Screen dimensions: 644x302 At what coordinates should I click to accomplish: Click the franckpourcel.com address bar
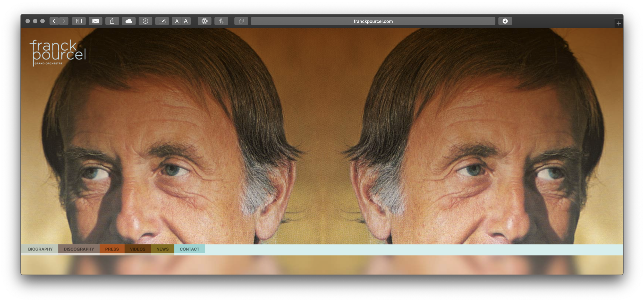[x=373, y=21]
